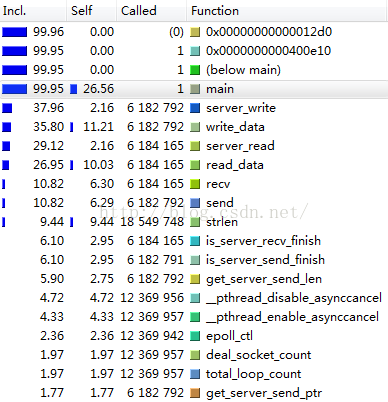The height and width of the screenshot is (402, 388).
Task: Click the (0) called value
Action: (176, 32)
